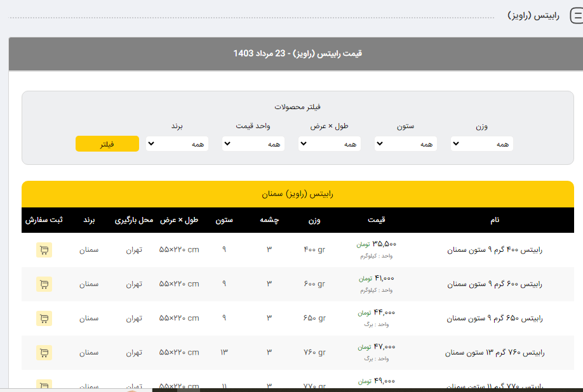Select product رابیتس ۶۵۰ گرم ۹ ستون سمنان
The height and width of the screenshot is (392, 583).
(x=495, y=318)
